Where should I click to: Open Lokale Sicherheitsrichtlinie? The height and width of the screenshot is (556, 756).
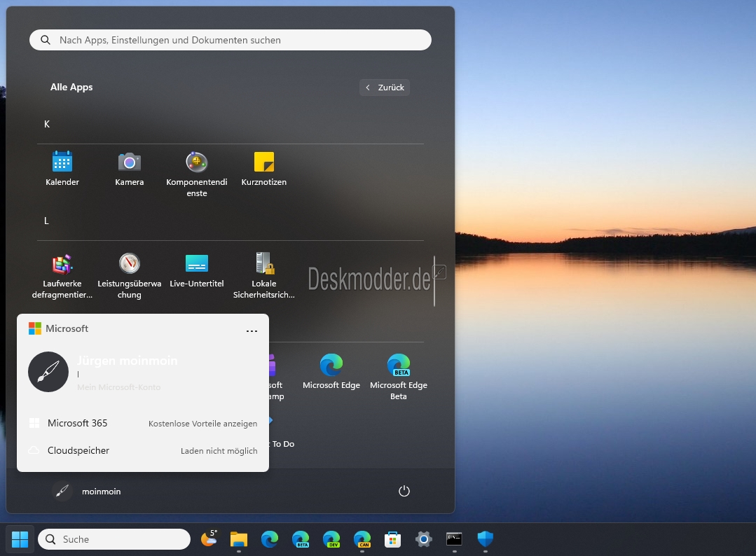pyautogui.click(x=263, y=276)
